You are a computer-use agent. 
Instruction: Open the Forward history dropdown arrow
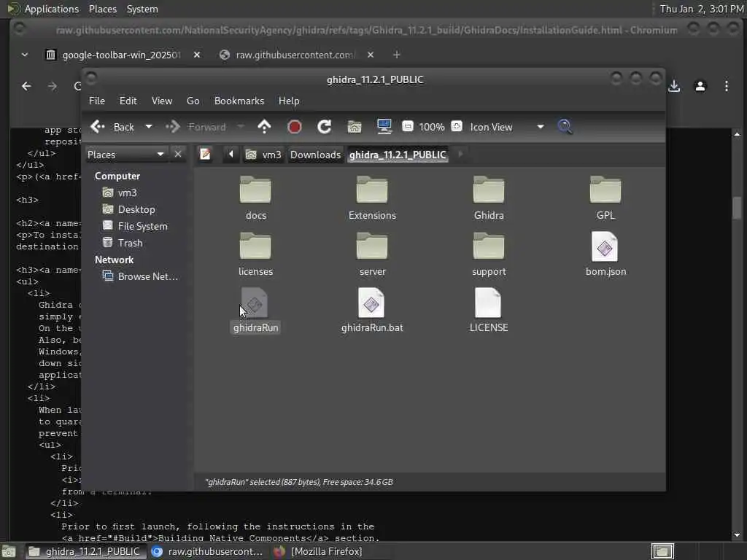[241, 127]
